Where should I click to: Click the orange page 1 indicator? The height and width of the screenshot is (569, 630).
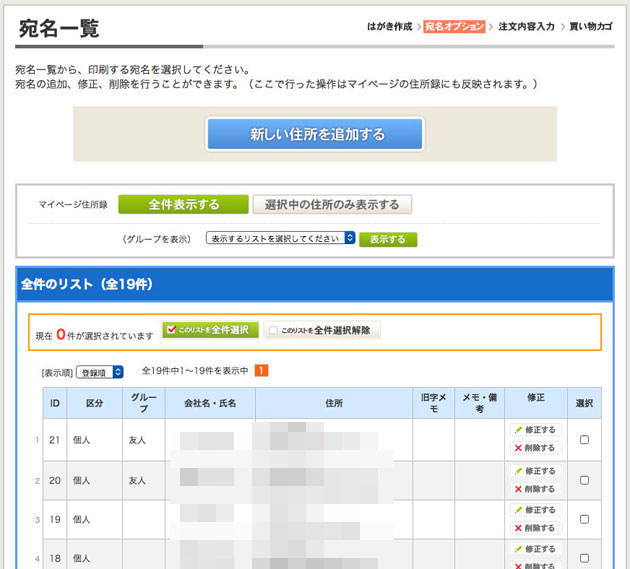(x=261, y=370)
